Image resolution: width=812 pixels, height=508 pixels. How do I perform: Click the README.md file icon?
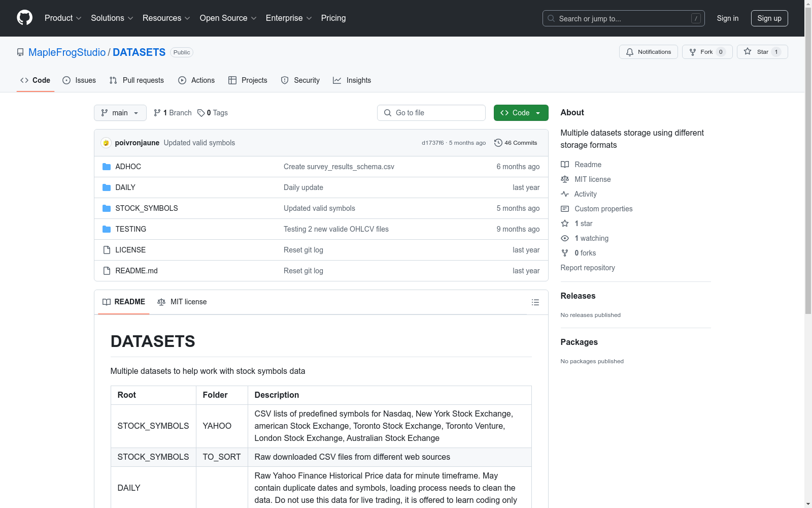click(107, 271)
